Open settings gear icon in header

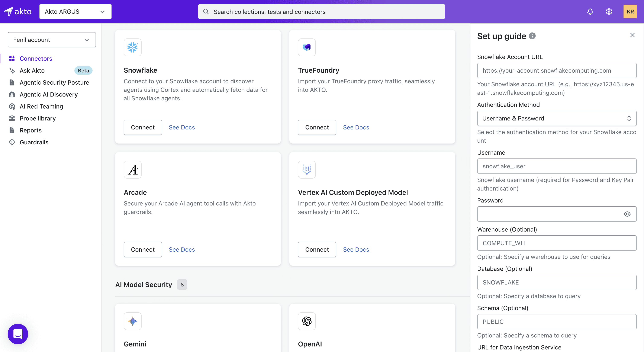[609, 12]
